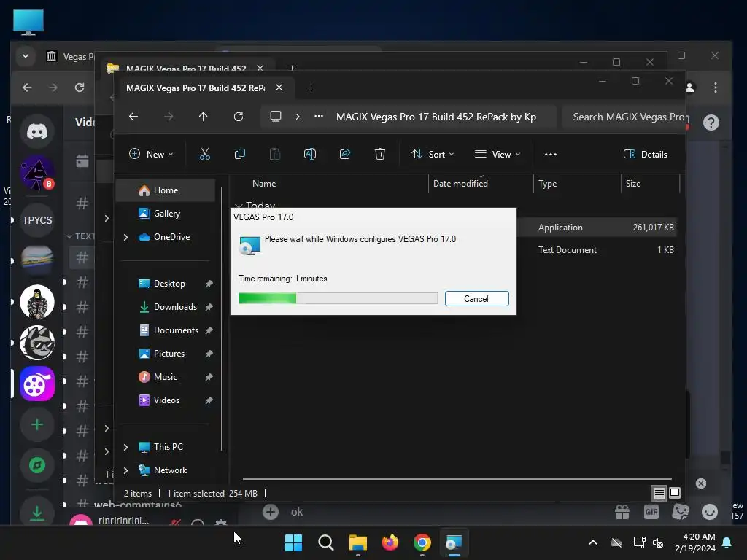The height and width of the screenshot is (560, 747).
Task: Cancel the VEGAS Pro 17.0 configuration
Action: coord(476,298)
